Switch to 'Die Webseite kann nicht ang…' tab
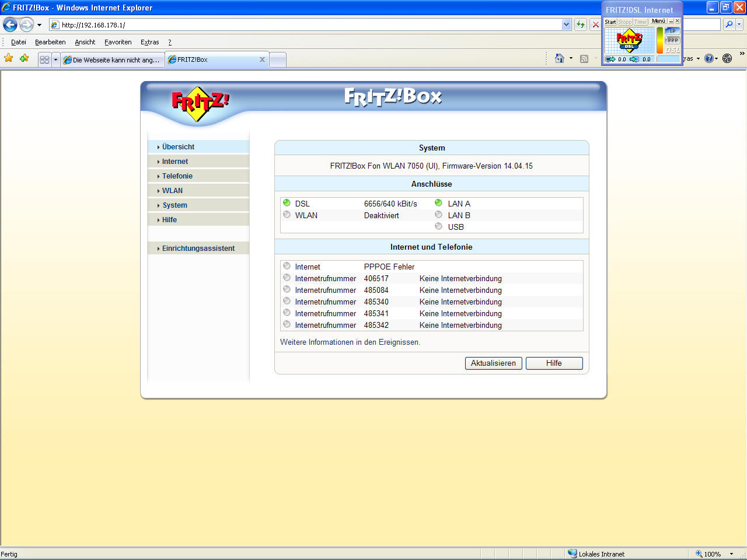Screen dimensions: 747x560 [113, 60]
